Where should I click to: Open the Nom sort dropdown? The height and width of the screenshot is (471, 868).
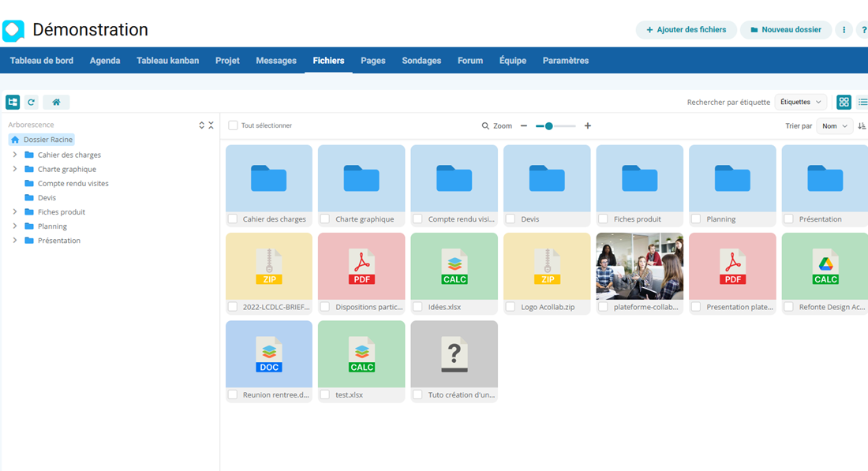pyautogui.click(x=834, y=126)
